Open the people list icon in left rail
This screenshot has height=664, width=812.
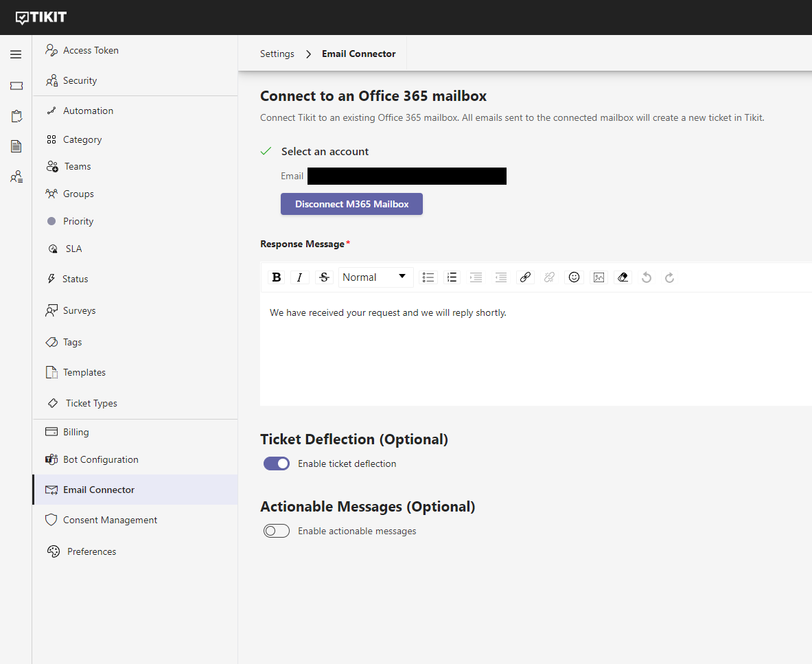[16, 176]
